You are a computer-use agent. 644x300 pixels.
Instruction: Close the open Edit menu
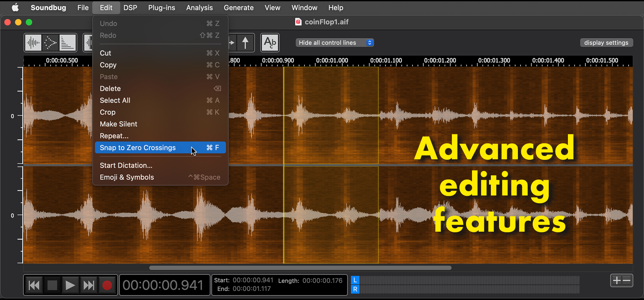pyautogui.click(x=106, y=8)
